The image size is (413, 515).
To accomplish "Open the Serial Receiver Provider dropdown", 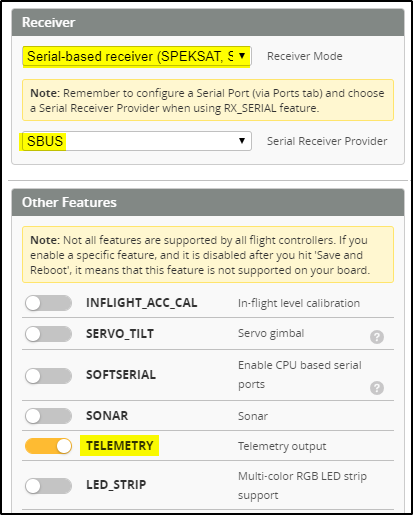I will pyautogui.click(x=137, y=141).
